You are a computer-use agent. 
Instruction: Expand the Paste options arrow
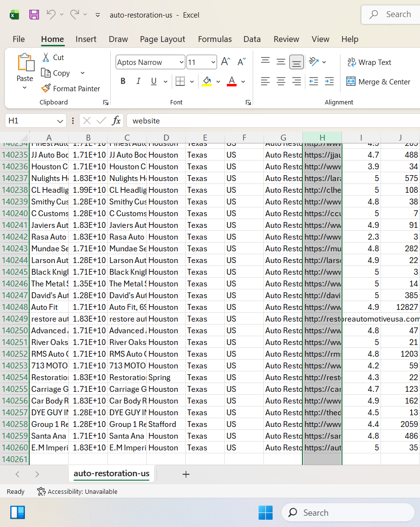click(24, 88)
